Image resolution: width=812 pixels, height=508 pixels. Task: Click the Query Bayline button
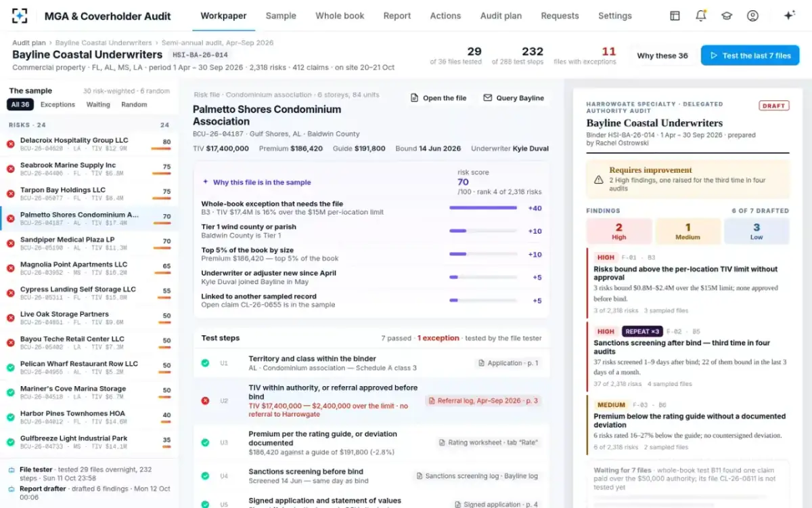514,98
